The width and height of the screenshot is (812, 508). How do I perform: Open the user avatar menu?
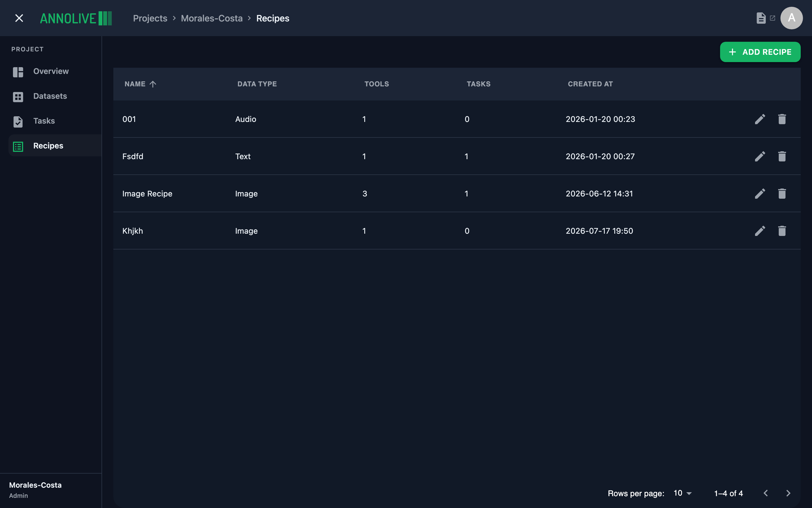tap(791, 18)
